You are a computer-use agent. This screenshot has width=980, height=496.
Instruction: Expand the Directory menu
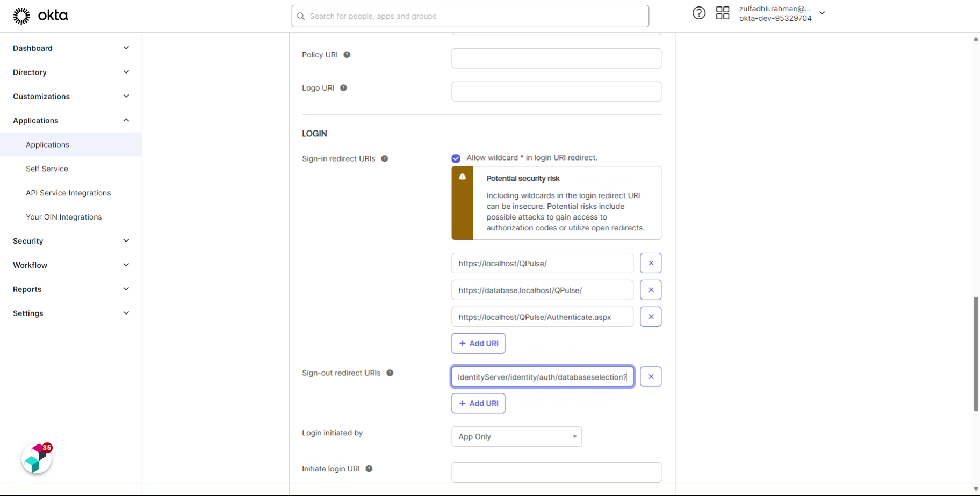pyautogui.click(x=71, y=72)
